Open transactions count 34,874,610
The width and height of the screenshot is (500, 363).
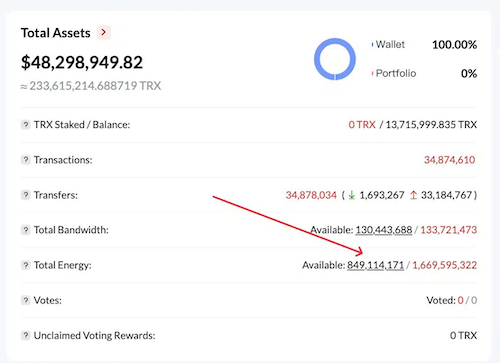[x=449, y=160]
